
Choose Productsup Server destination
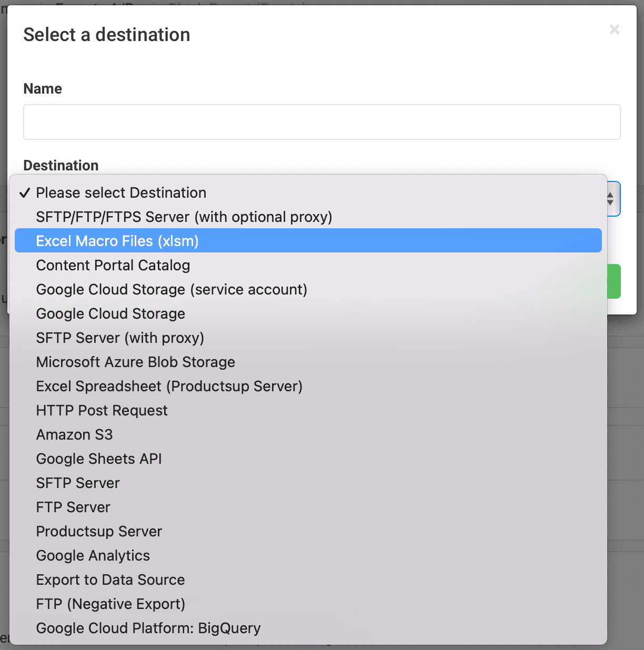tap(99, 531)
